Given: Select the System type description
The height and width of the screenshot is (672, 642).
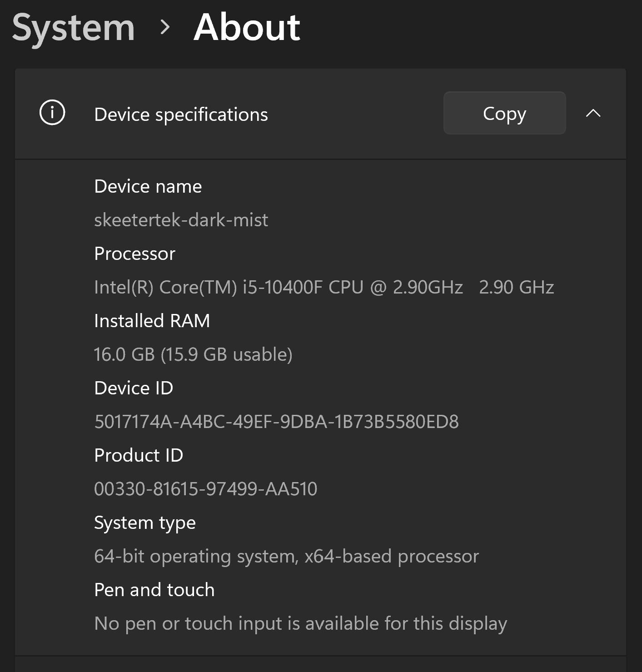Looking at the screenshot, I should click(x=286, y=556).
